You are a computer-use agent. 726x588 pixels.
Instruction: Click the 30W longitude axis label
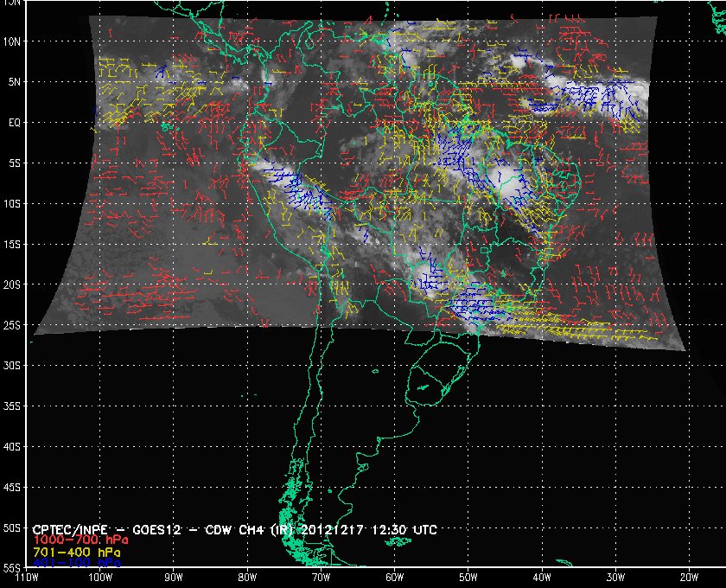[615, 578]
